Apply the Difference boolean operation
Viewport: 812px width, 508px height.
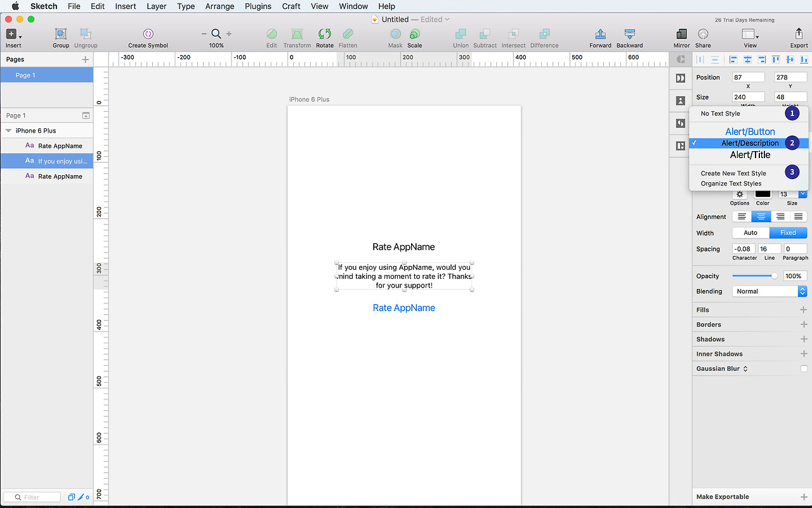click(x=544, y=34)
